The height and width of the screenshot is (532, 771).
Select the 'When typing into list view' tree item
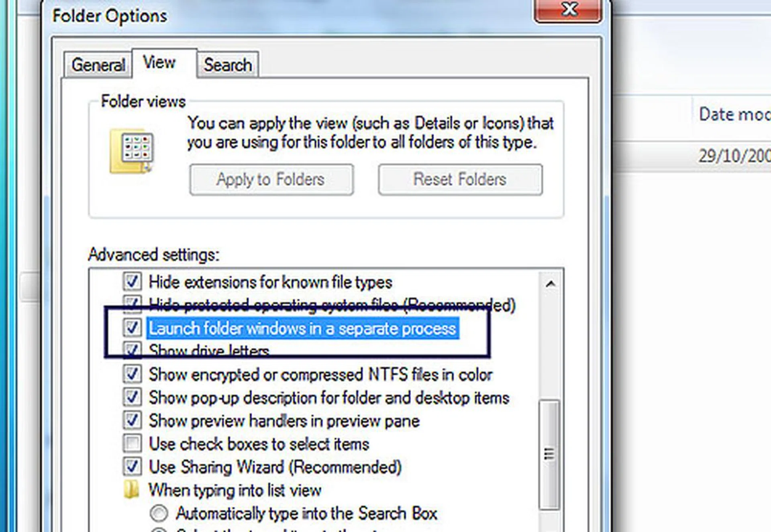tap(235, 490)
